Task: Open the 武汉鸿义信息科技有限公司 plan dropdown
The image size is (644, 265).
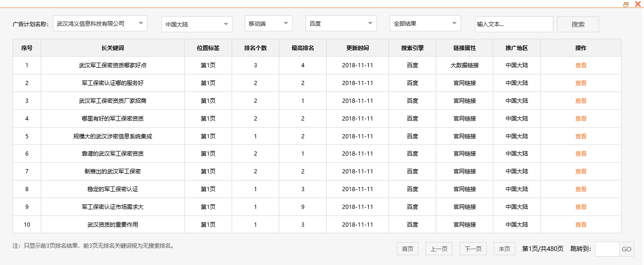Action: [x=100, y=23]
